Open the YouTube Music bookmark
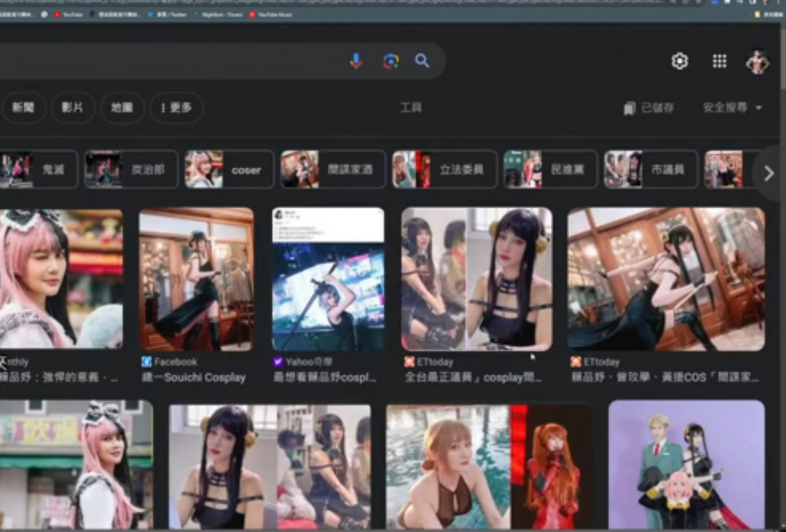Viewport: 786px width, 532px height. [x=270, y=14]
